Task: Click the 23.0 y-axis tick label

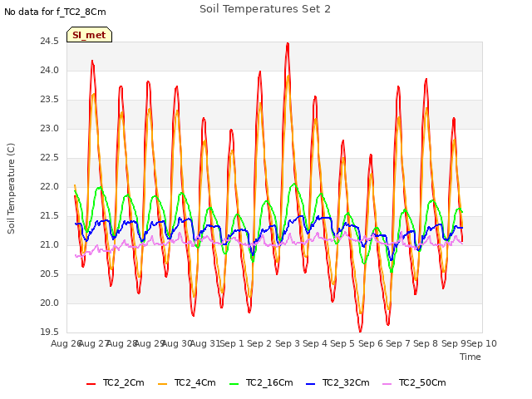Action: point(50,129)
